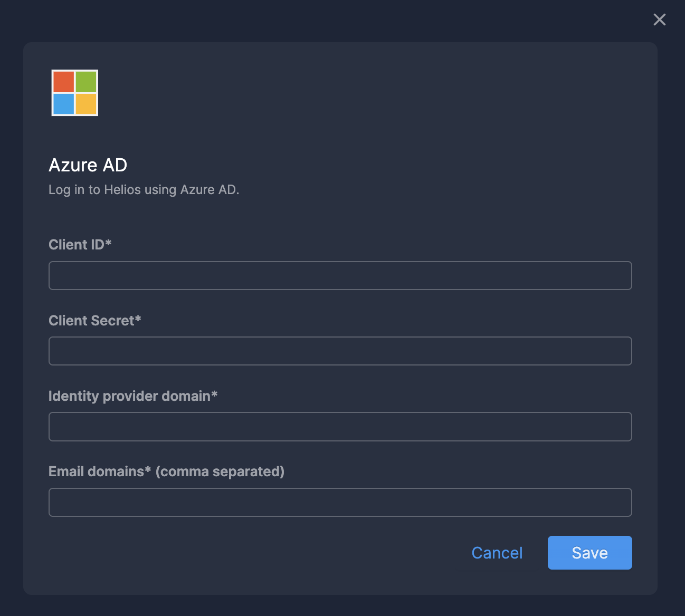The height and width of the screenshot is (616, 685).
Task: Focus the Client Secret input field
Action: (340, 351)
